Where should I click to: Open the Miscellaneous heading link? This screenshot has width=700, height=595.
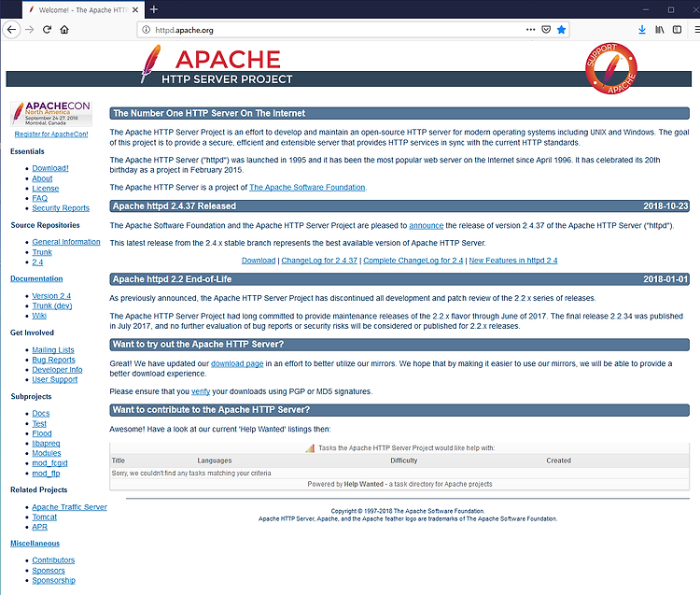coord(35,544)
